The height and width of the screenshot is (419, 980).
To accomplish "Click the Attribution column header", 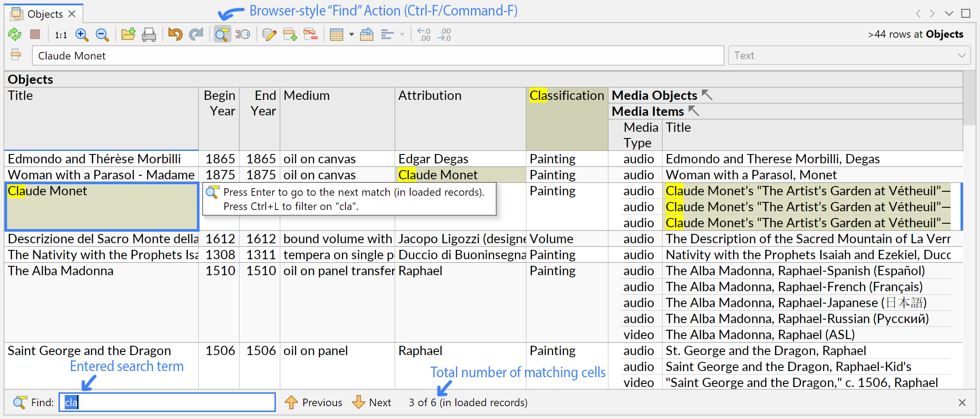I will tap(460, 119).
